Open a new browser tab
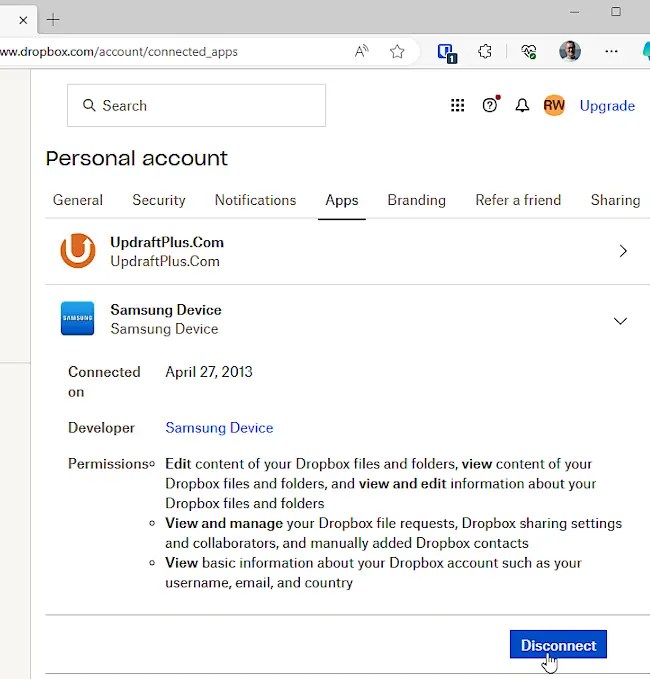Screen dimensions: 650x679 pyautogui.click(x=53, y=20)
